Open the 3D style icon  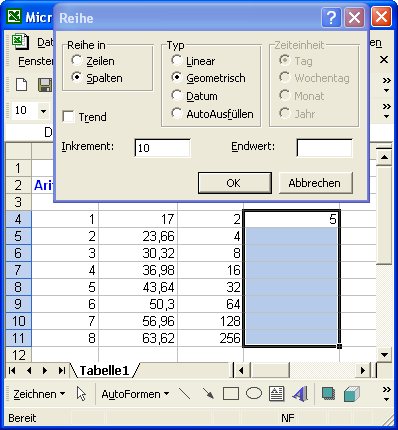point(351,394)
